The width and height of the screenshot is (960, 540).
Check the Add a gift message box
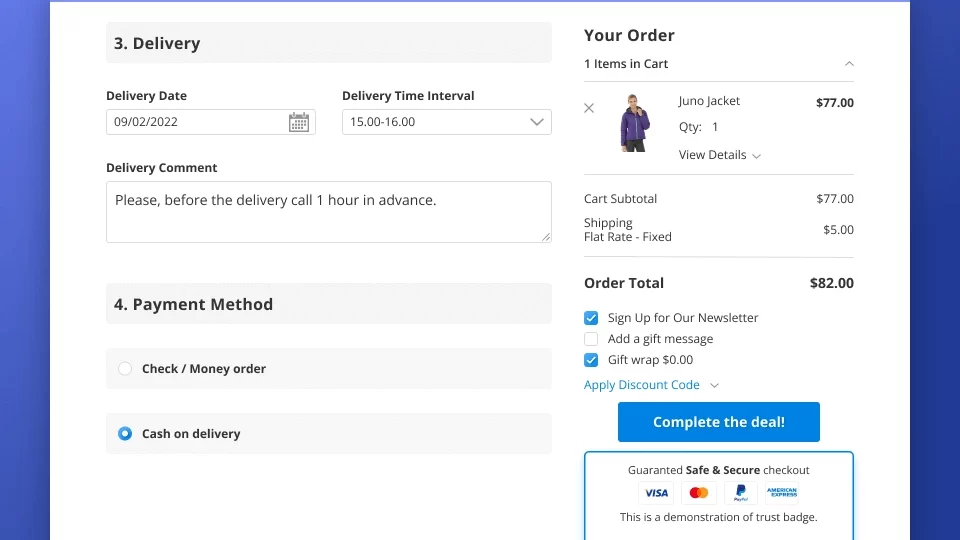point(591,339)
